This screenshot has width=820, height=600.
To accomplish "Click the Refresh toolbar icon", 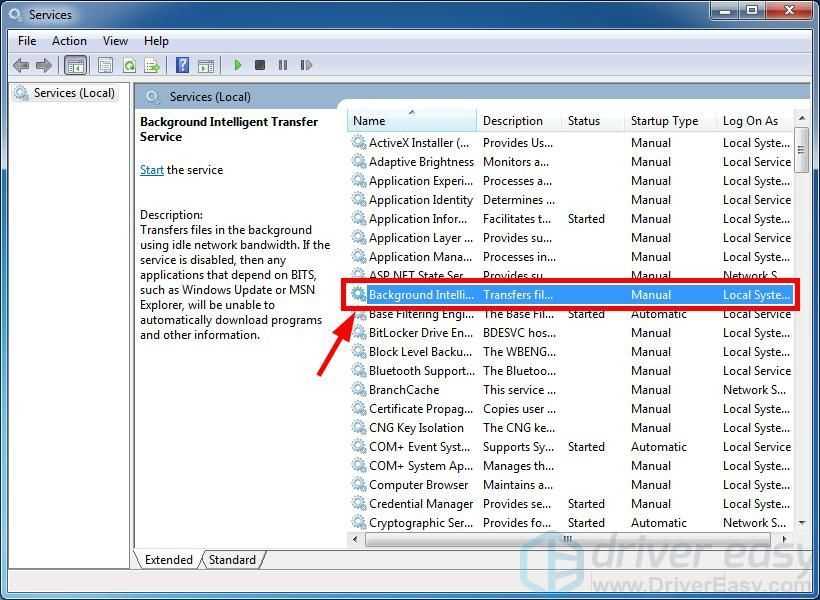I will pos(129,65).
